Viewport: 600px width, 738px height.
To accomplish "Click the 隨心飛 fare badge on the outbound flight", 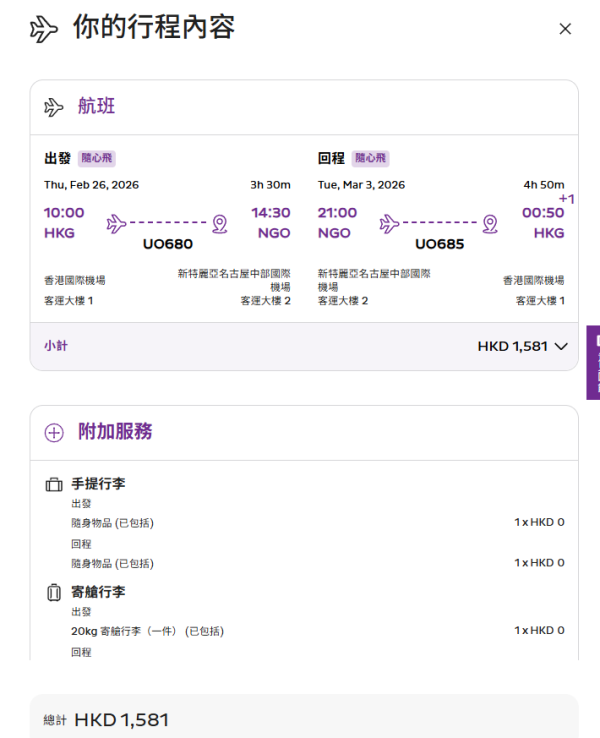I will coord(96,158).
